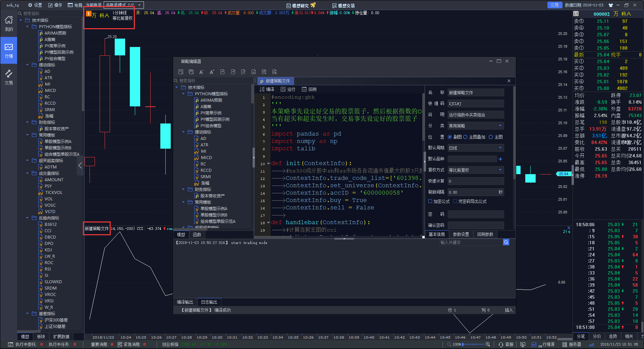Click the 运行 run button in editor
Screen dimensions: 644x349
(x=288, y=89)
